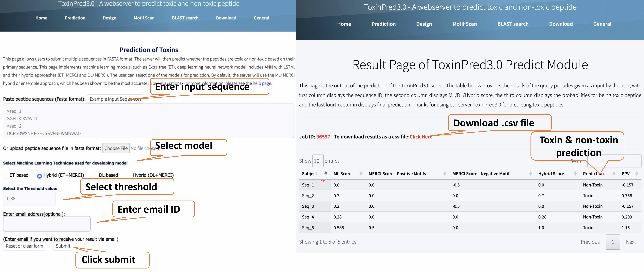
Task: Sort by Hybrid Score column arrows
Action: click(575, 173)
